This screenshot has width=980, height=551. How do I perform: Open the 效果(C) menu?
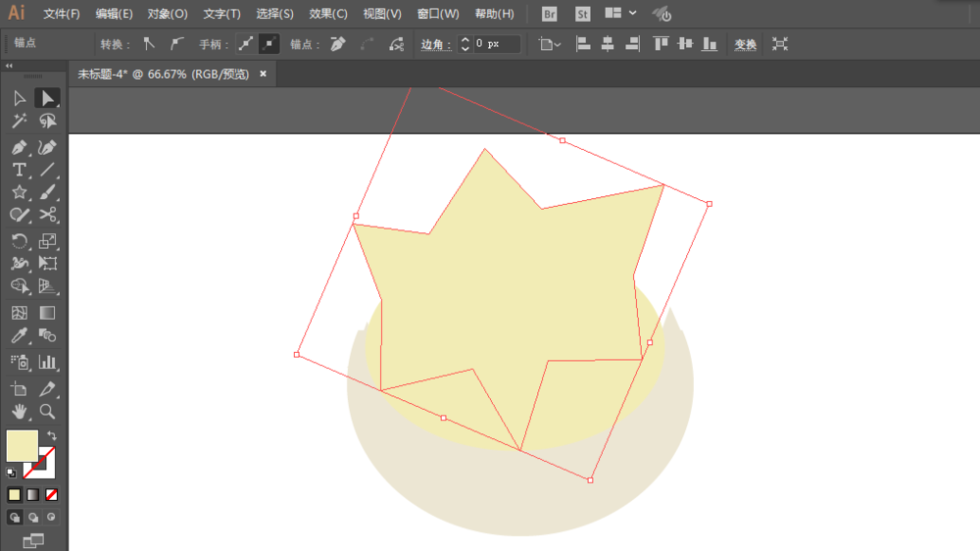coord(328,14)
